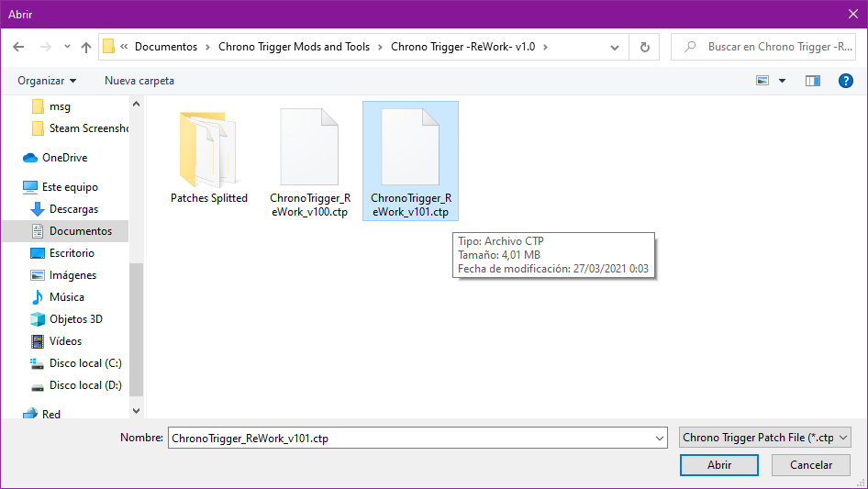Select ChronoTrigger_ReWork_v101.ctp file icon
This screenshot has width=868, height=489.
410,148
